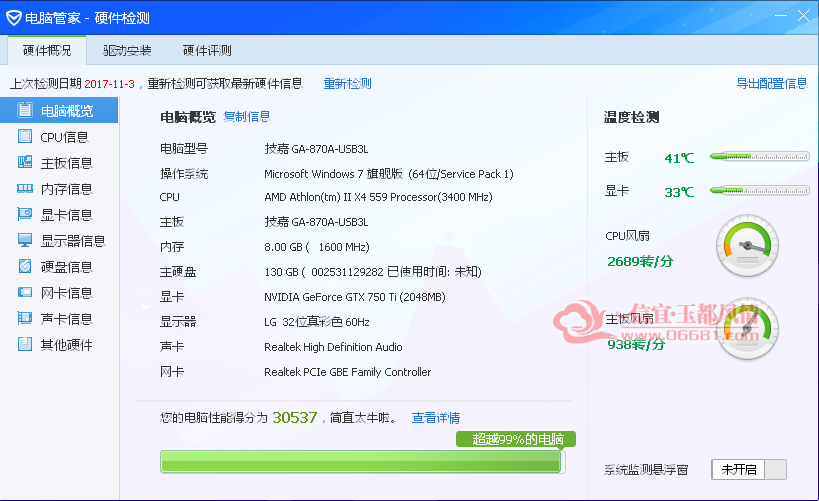Toggle the 系统监测悬浮窗 switch
Viewport: 819px width, 501px height.
[x=749, y=469]
